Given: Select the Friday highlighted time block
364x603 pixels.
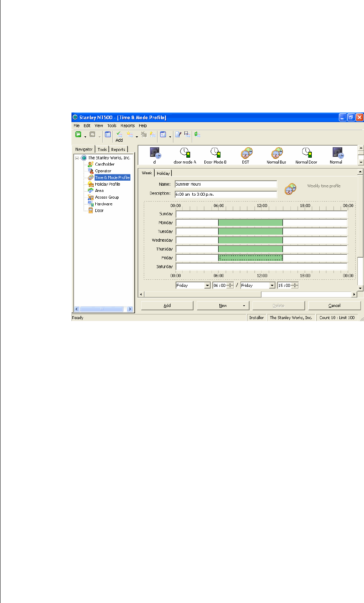Looking at the screenshot, I should (251, 258).
